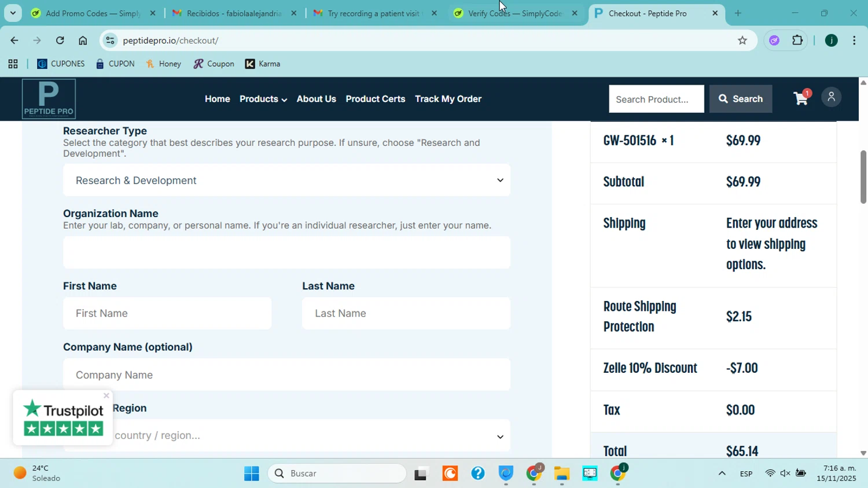Click the Peptide Pro logo

[x=49, y=99]
